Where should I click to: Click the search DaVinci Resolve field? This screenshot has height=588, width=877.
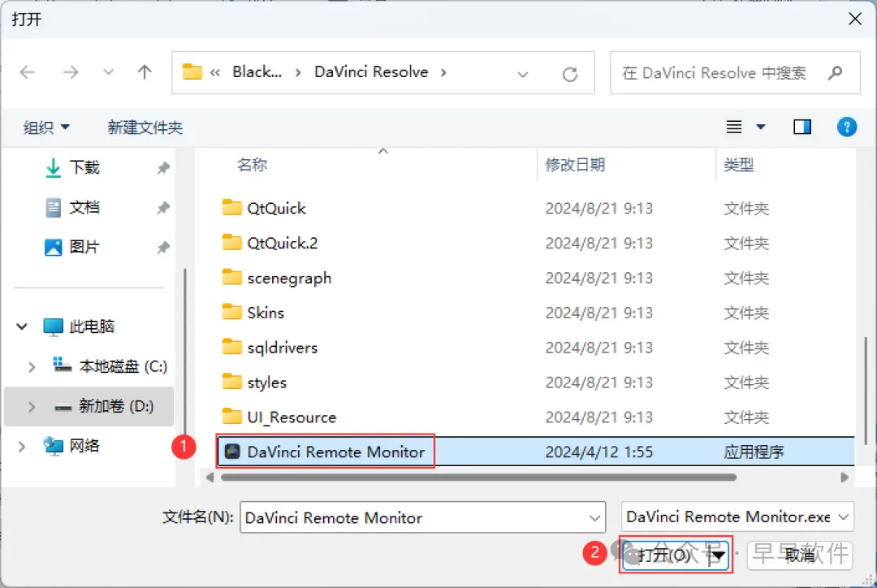click(x=734, y=73)
